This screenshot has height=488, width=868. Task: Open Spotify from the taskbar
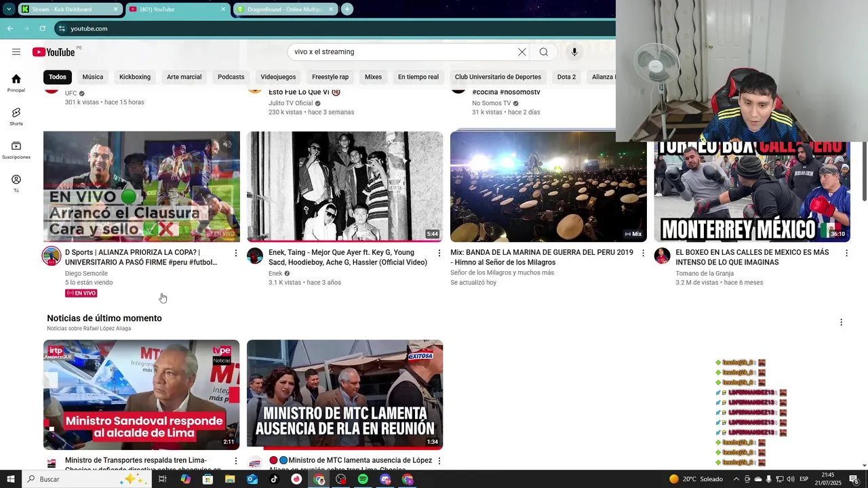tap(363, 479)
